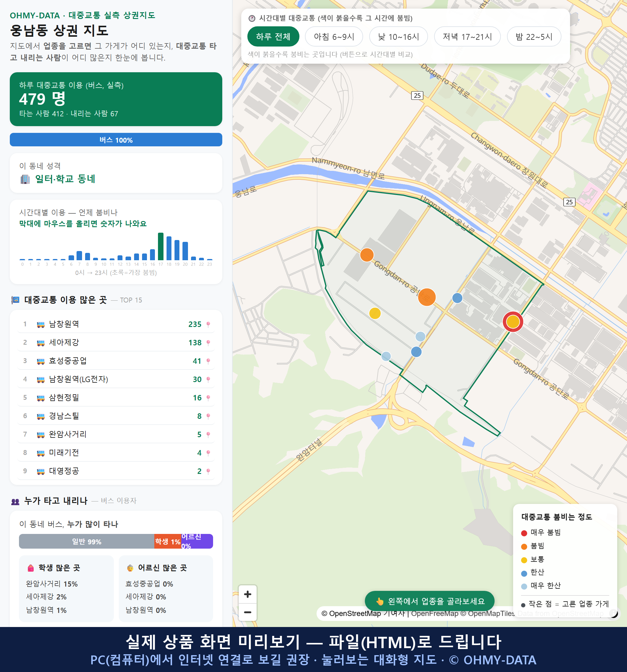Open the OpenFreeMap attribution link
Viewport: 627px width, 672px height.
[434, 613]
